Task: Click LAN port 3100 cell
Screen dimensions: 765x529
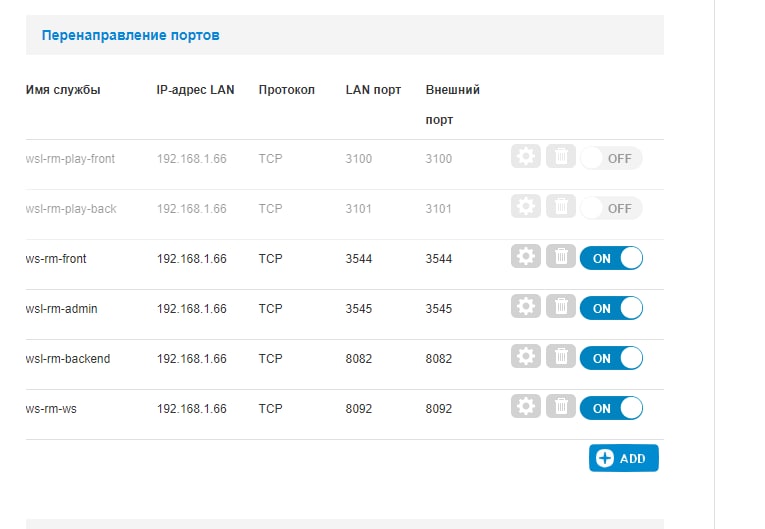Action: point(359,159)
